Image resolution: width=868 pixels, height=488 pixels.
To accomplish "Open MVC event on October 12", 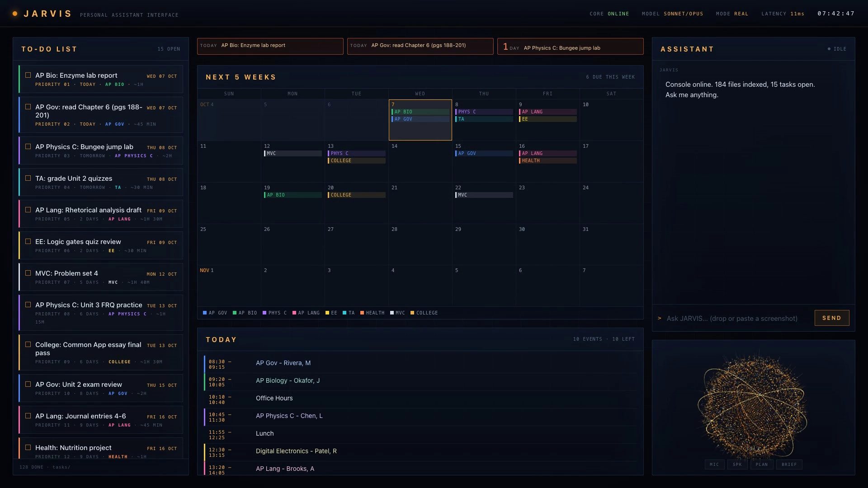I will click(x=293, y=154).
